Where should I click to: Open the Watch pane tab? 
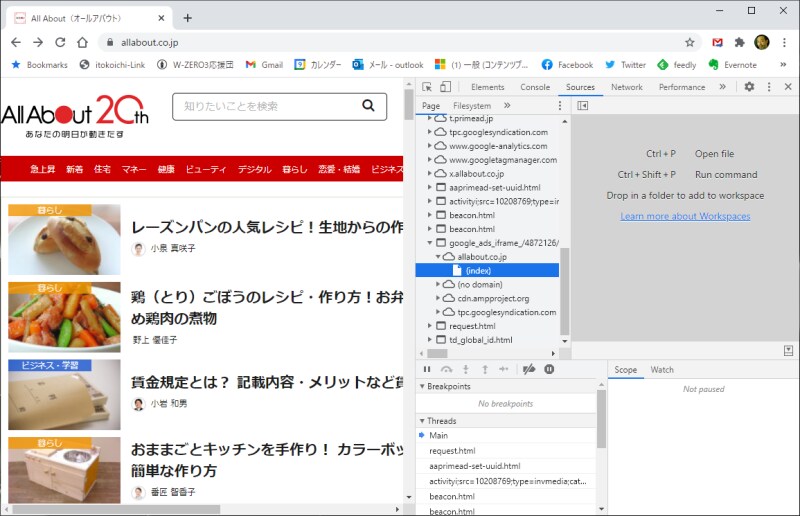(662, 370)
